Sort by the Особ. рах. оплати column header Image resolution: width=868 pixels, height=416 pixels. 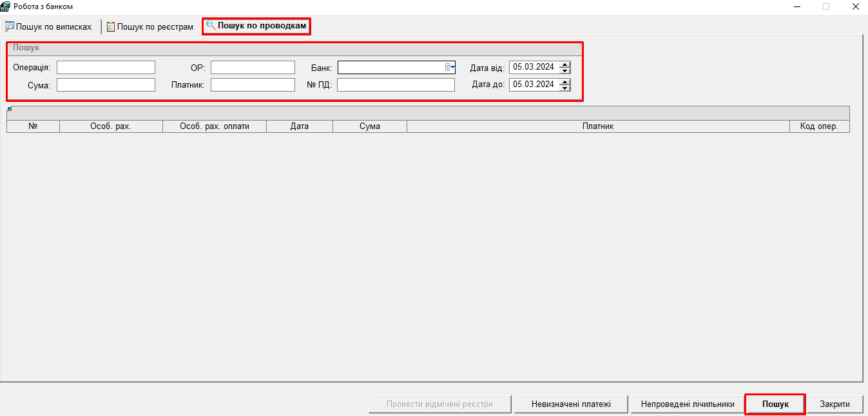click(x=215, y=126)
